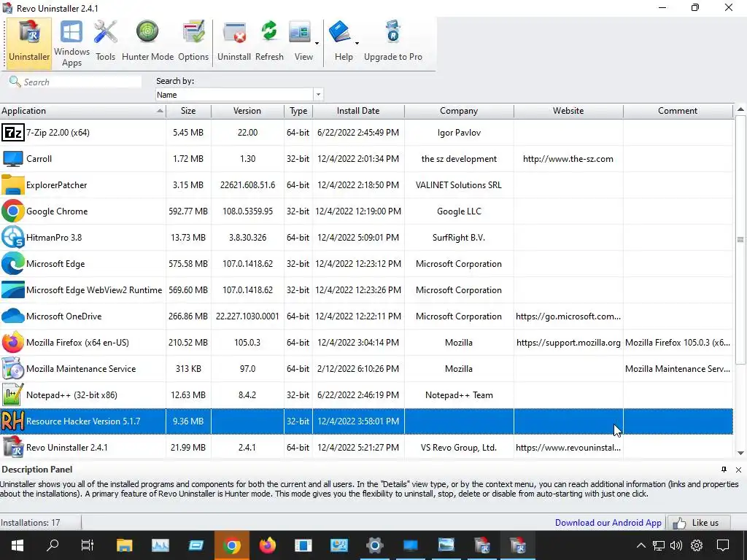The image size is (747, 560).
Task: Open the notification center icon
Action: [x=723, y=545]
